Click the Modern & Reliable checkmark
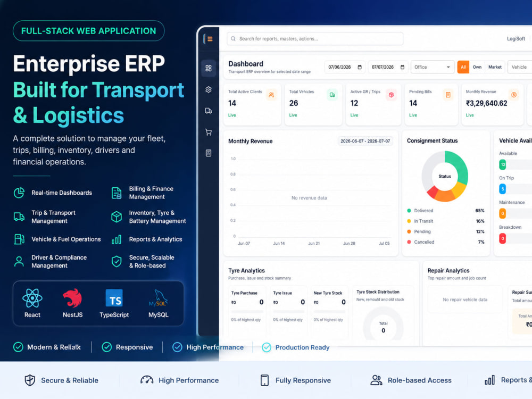532x399 pixels. tap(18, 347)
